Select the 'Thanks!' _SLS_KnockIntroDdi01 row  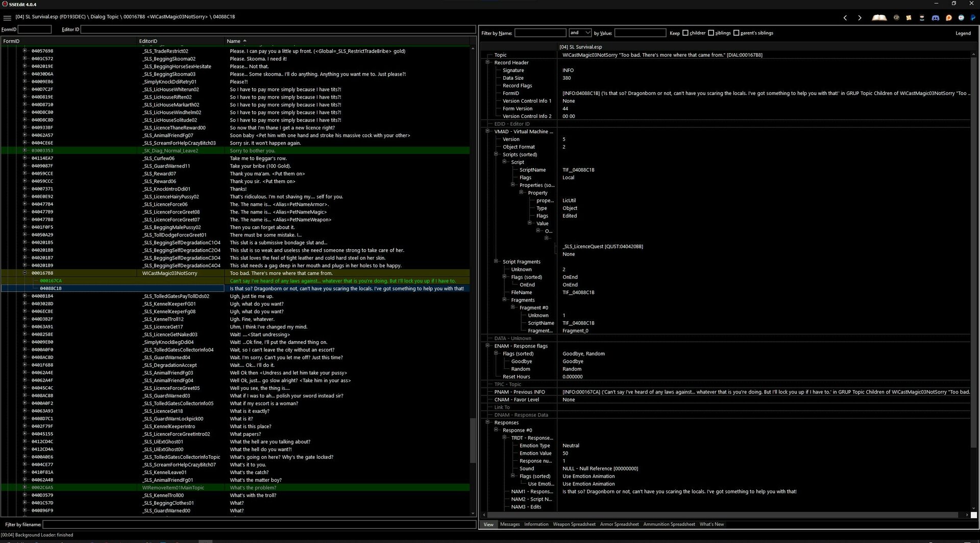[235, 189]
